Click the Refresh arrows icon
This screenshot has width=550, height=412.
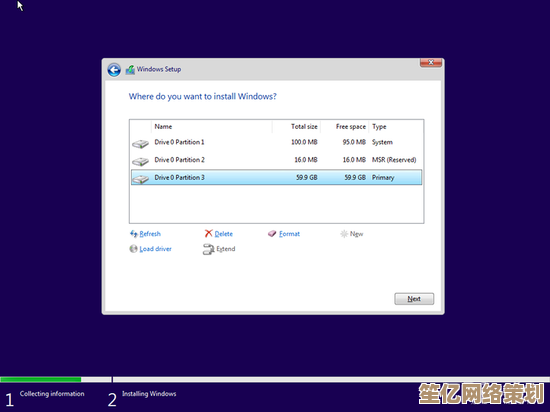point(134,234)
